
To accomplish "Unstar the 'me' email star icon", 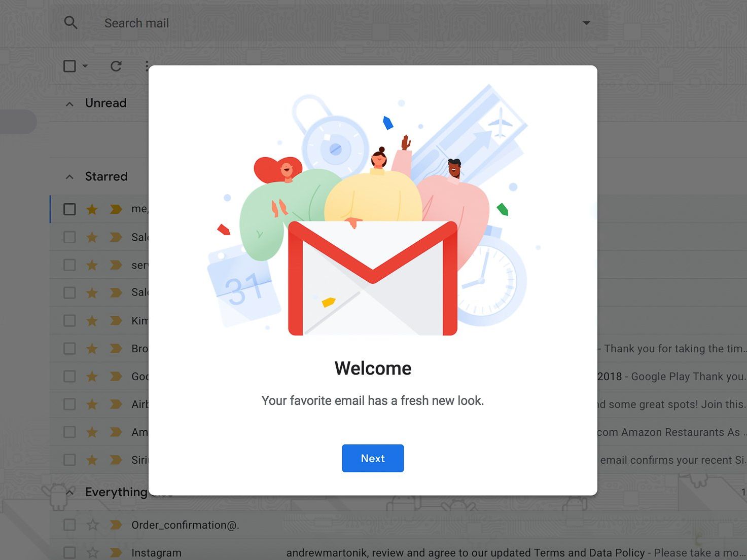I will point(92,209).
